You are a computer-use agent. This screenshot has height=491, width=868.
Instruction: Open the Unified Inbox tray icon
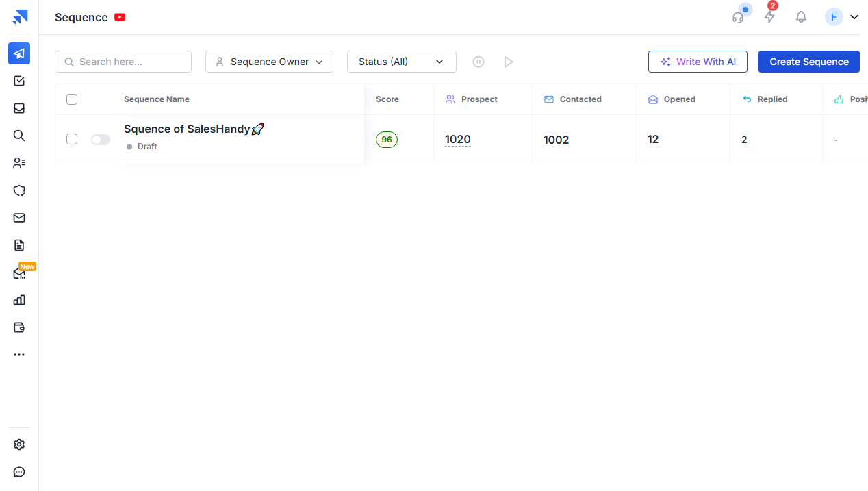(19, 108)
